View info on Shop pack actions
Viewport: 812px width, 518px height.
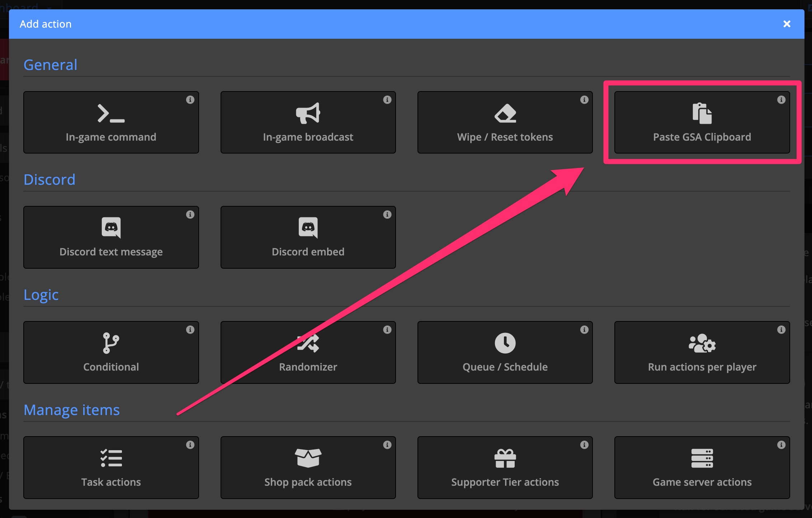(387, 445)
